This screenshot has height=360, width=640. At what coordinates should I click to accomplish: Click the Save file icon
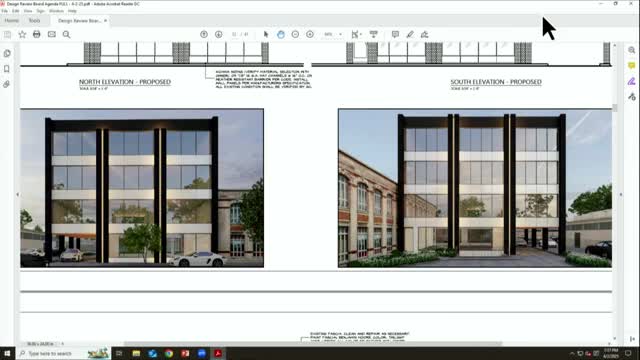pyautogui.click(x=7, y=35)
